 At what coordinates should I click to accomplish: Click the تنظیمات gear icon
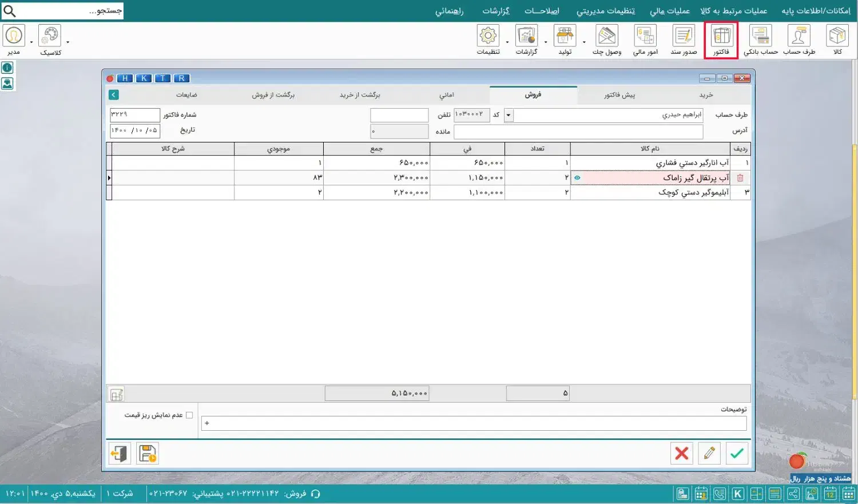(488, 37)
